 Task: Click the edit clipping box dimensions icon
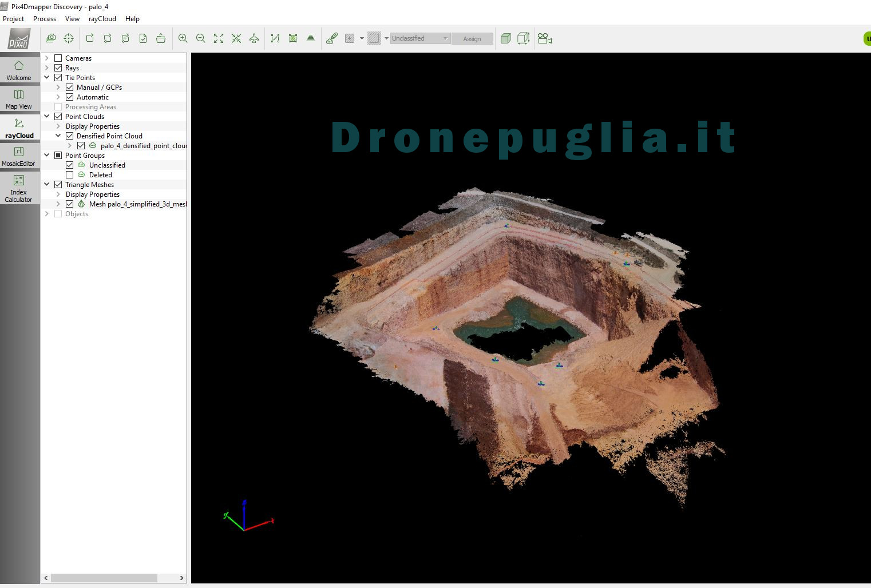pyautogui.click(x=524, y=38)
